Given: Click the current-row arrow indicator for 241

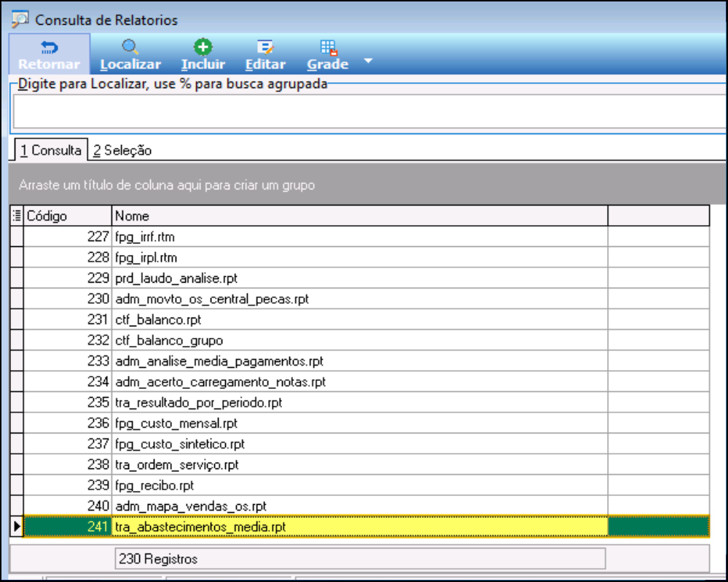Looking at the screenshot, I should pos(17,527).
